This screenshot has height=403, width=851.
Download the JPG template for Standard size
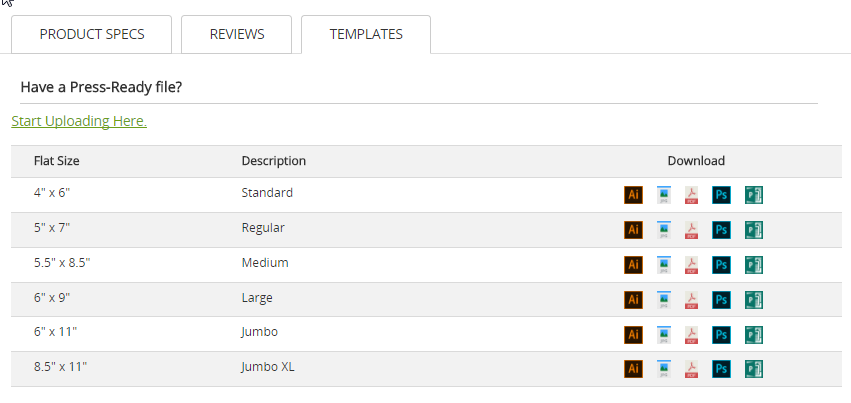[663, 195]
